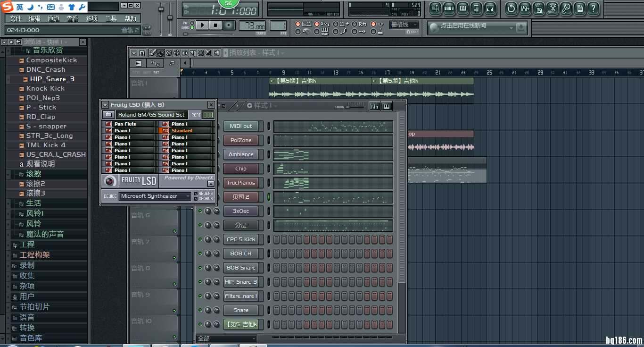Click the TruePianos channel button
Screen dimensions: 644x347
pyautogui.click(x=241, y=183)
